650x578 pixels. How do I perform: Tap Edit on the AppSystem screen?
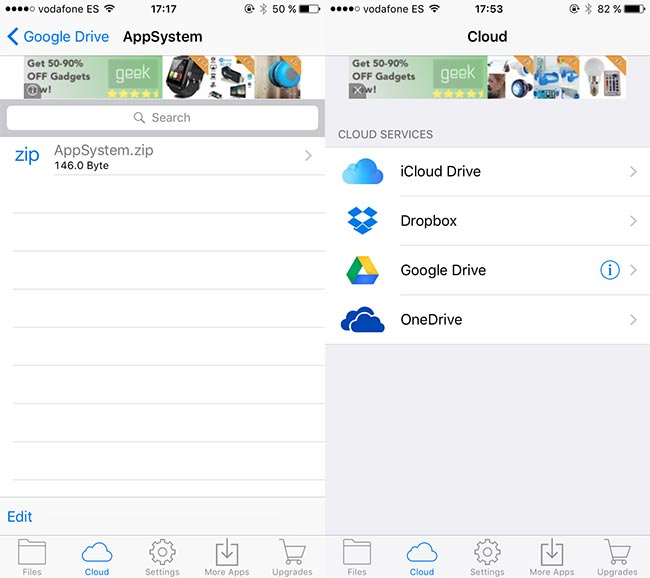pyautogui.click(x=19, y=517)
